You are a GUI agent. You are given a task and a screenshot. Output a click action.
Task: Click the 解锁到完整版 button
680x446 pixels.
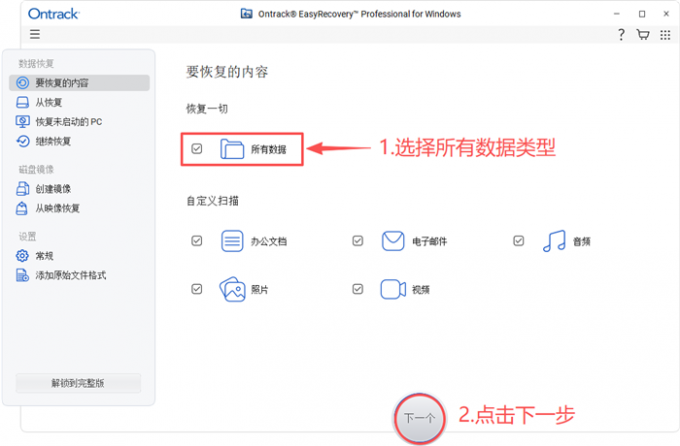click(x=78, y=383)
